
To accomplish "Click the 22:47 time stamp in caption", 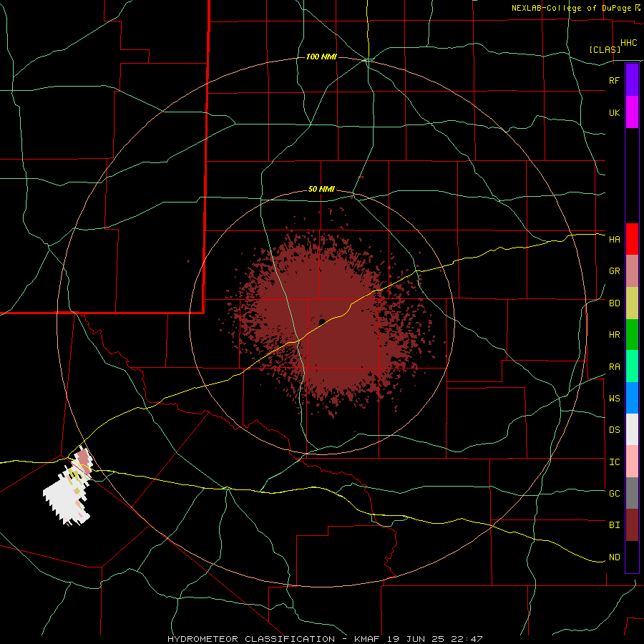I will click(x=466, y=639).
